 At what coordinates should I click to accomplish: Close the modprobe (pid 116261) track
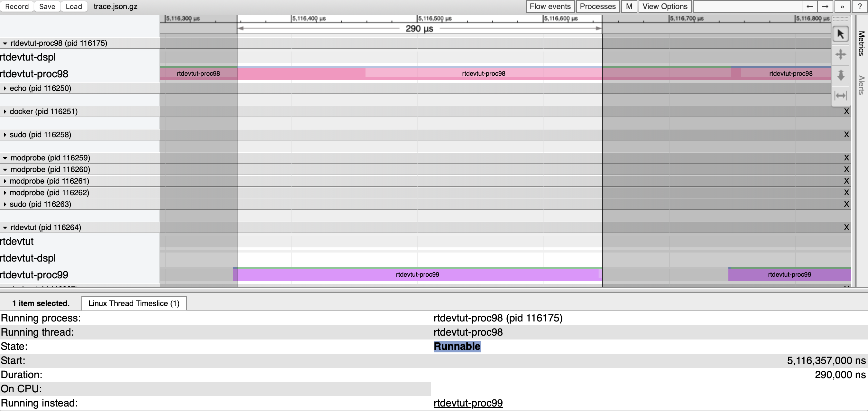point(846,181)
